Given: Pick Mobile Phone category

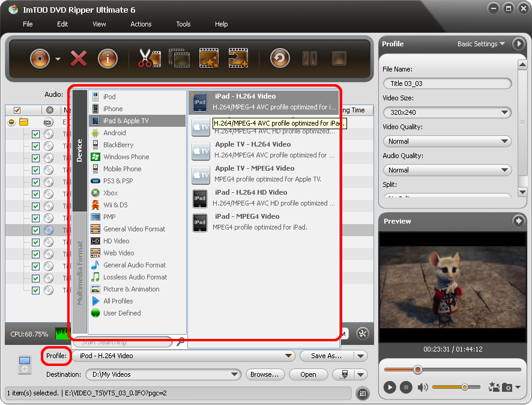Looking at the screenshot, I should [138, 169].
